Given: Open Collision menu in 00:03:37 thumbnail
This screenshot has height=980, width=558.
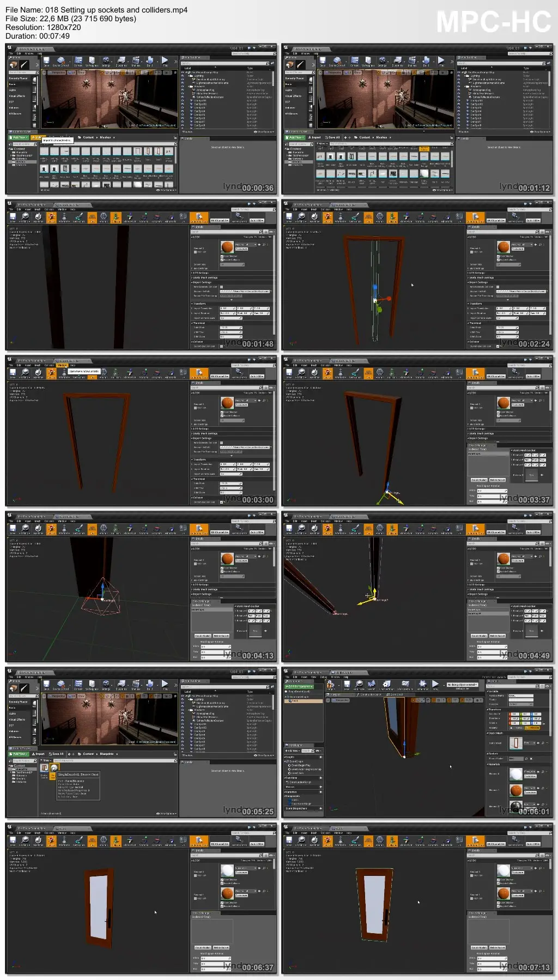Looking at the screenshot, I should click(325, 365).
